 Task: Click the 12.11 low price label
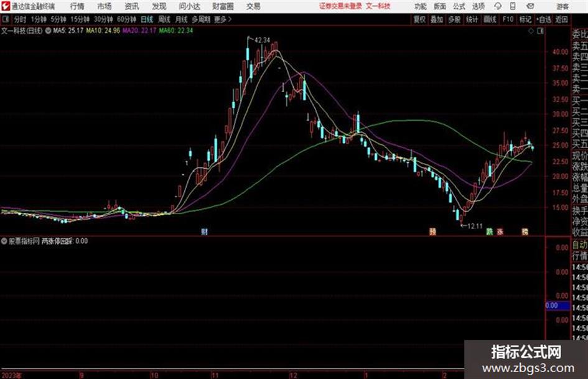(x=475, y=226)
